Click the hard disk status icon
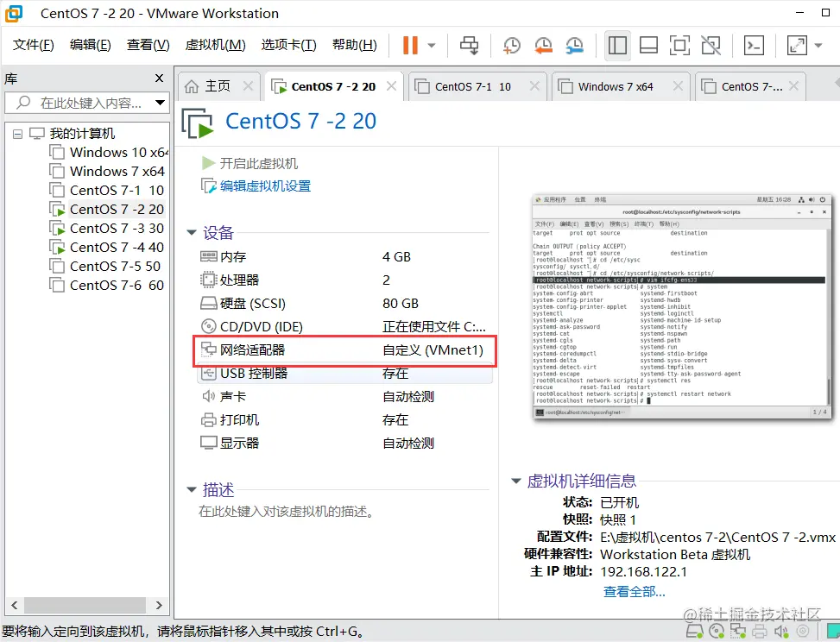Viewport: 840px width, 642px height. point(692,631)
